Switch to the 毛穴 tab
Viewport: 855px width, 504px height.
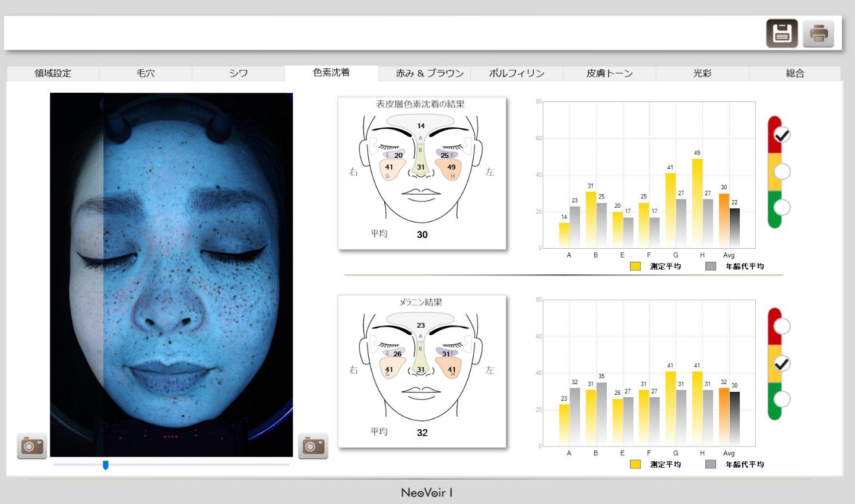[145, 74]
